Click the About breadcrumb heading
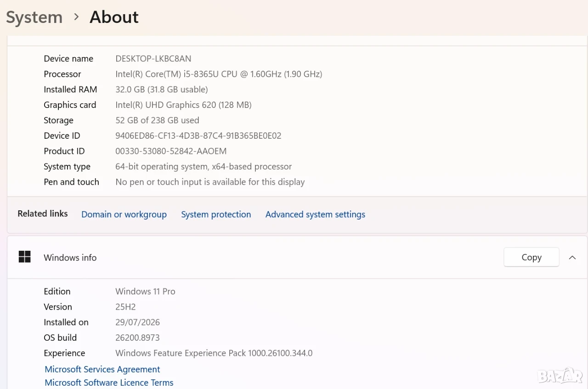Viewport: 588px width, 389px height. [x=114, y=17]
